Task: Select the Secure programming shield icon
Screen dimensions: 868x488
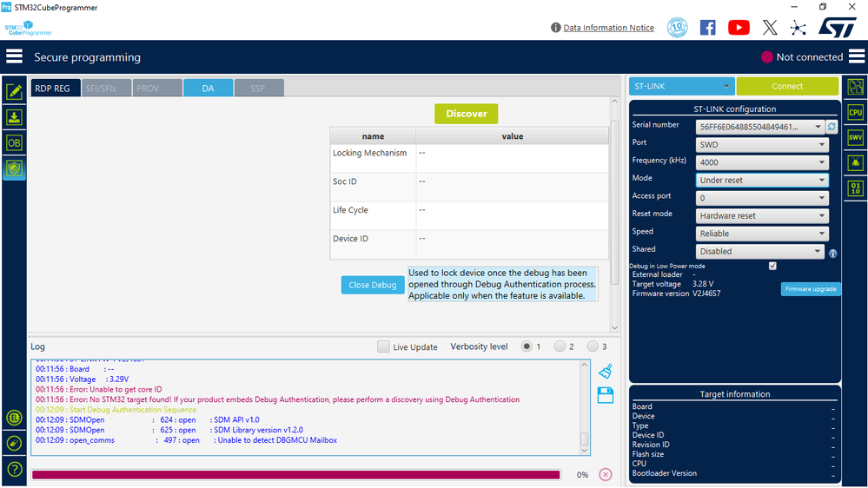Action: click(14, 168)
